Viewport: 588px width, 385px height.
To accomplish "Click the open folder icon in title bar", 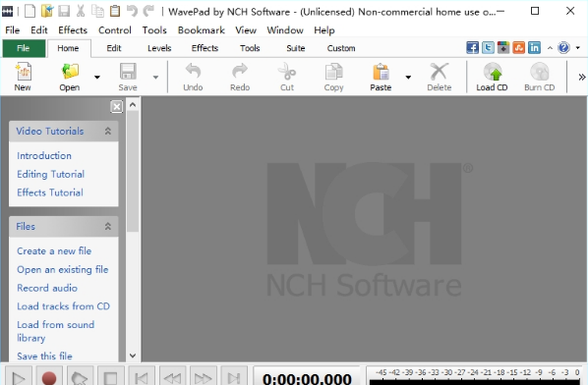I will pos(47,11).
